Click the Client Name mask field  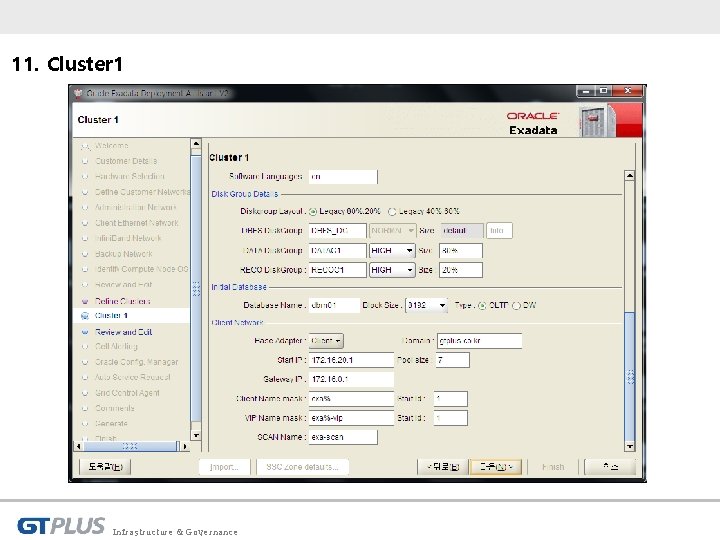click(351, 399)
